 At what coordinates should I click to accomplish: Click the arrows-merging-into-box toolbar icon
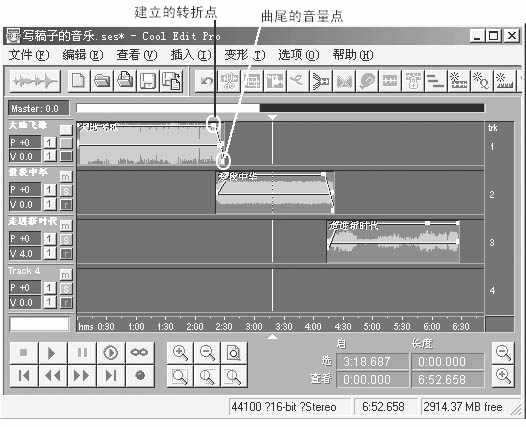321,81
